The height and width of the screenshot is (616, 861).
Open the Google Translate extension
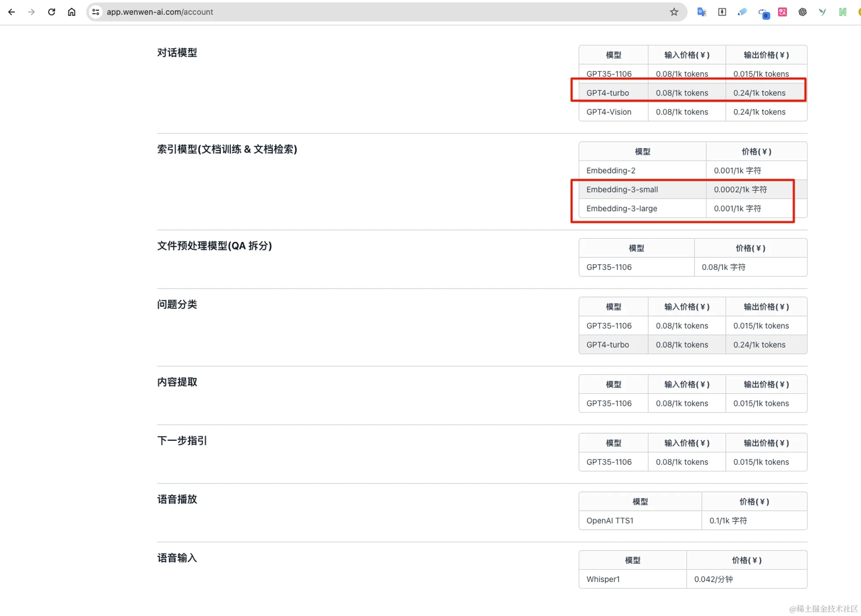(702, 12)
